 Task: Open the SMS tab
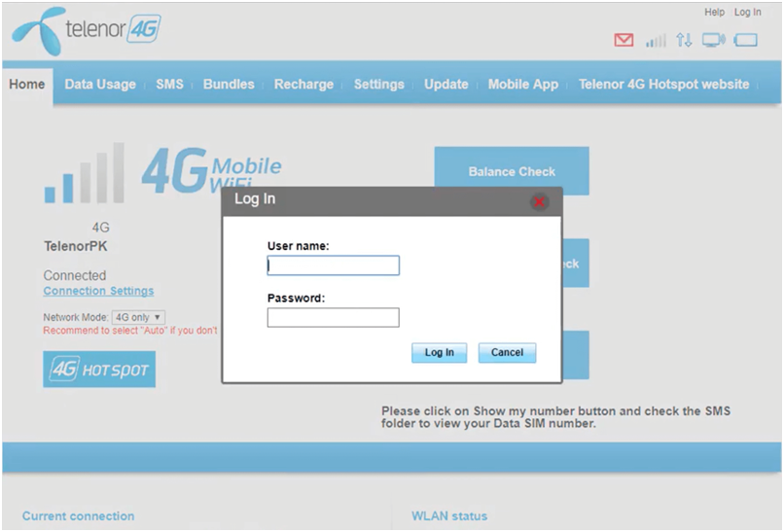click(x=169, y=84)
